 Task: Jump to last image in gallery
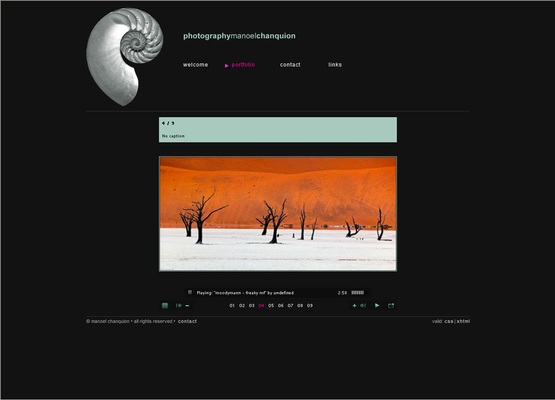pos(363,305)
